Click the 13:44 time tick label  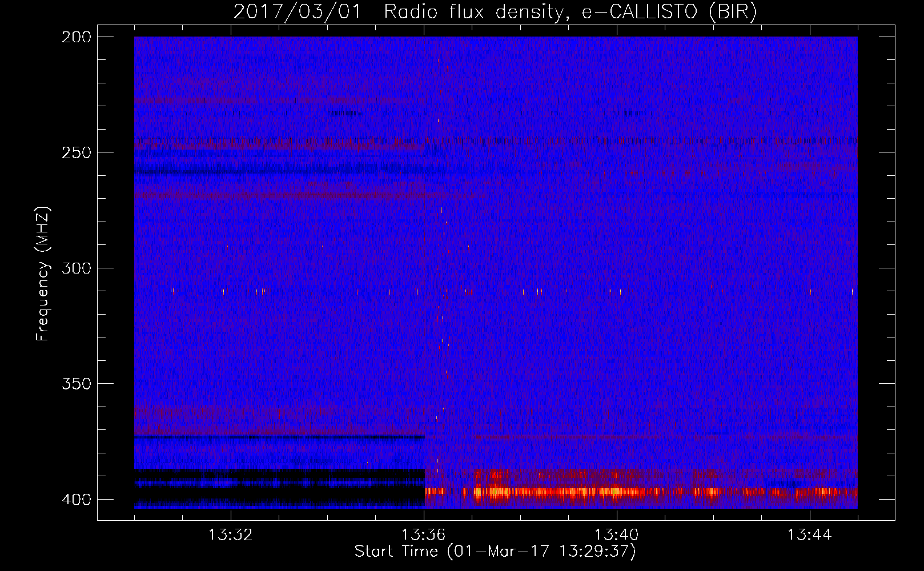click(810, 535)
